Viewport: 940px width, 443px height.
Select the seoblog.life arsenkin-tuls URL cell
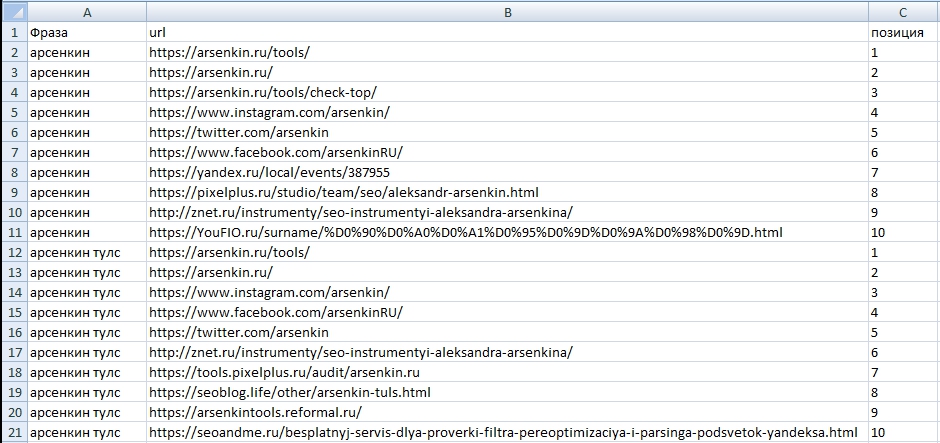[506, 392]
